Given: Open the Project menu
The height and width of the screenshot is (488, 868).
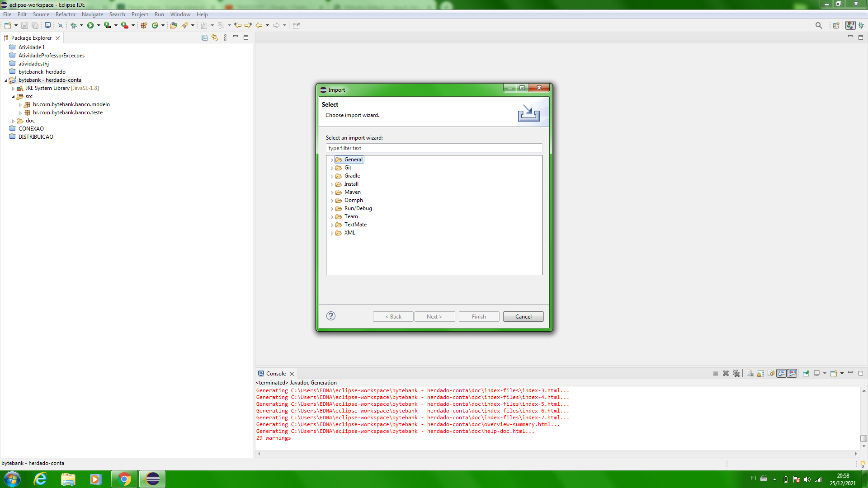Looking at the screenshot, I should click(x=140, y=14).
